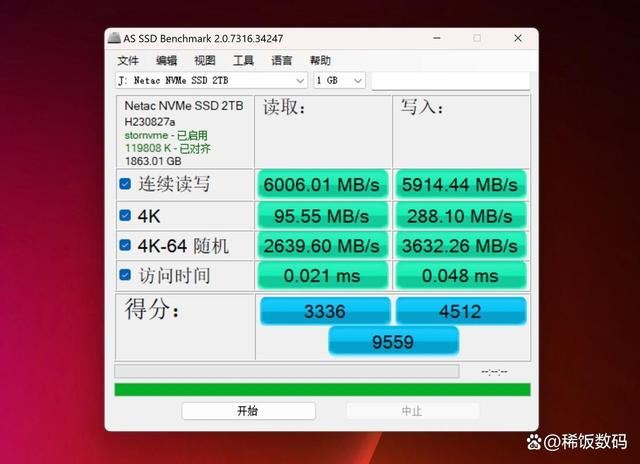Open the 语言 language menu
The image size is (640, 464).
[x=282, y=61]
